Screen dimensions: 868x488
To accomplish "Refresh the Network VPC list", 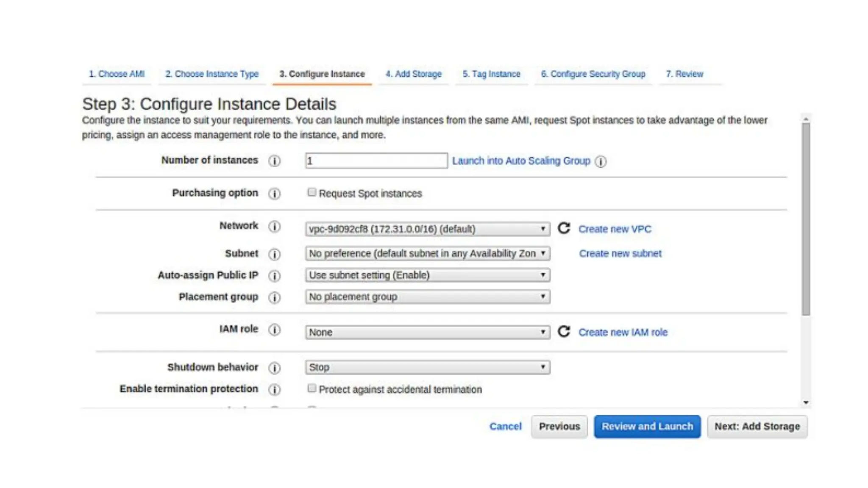I will 564,228.
